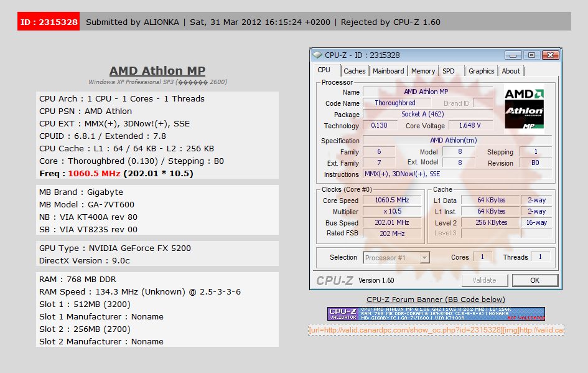Click the Multiplier value x 10.5
This screenshot has width=588, height=373.
[392, 211]
